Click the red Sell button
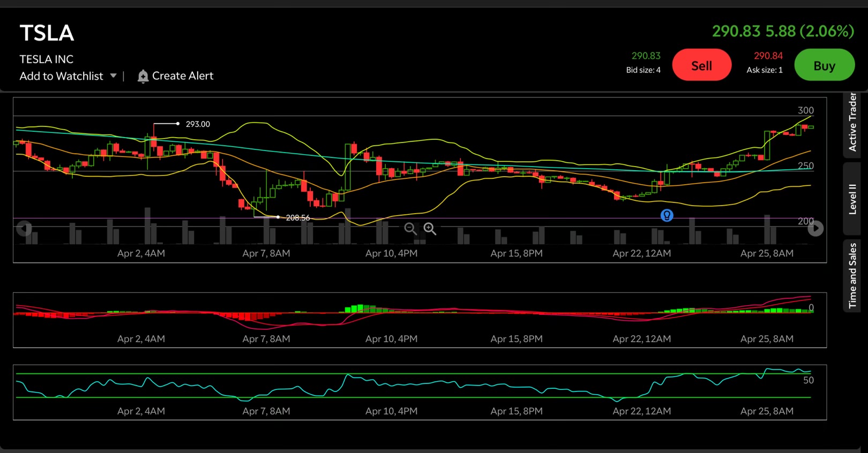Image resolution: width=868 pixels, height=453 pixels. [701, 65]
